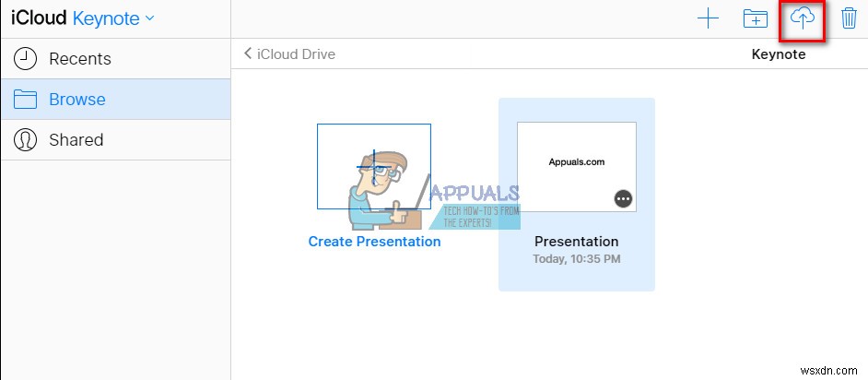Click the Presentation file name
The image size is (868, 380).
click(x=576, y=242)
